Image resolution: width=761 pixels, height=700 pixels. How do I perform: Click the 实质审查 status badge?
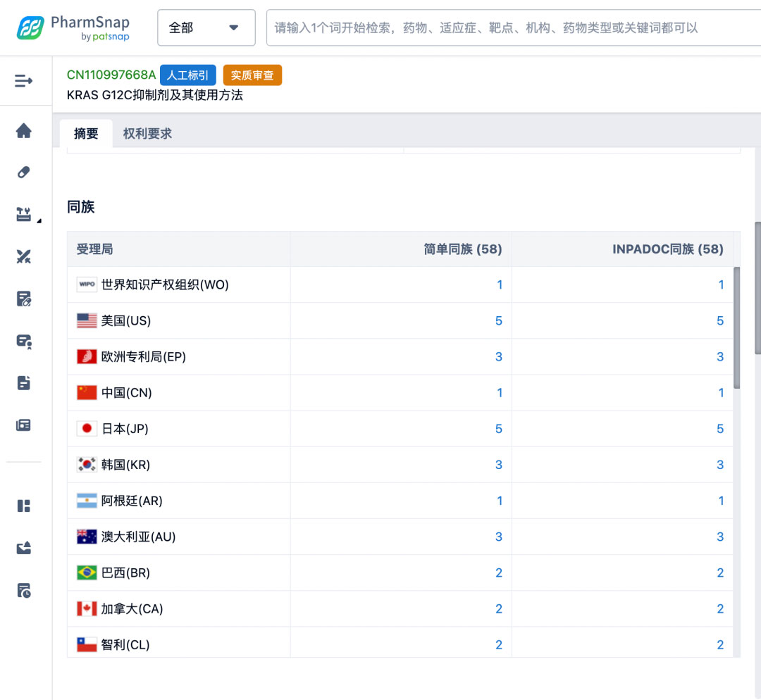coord(252,75)
